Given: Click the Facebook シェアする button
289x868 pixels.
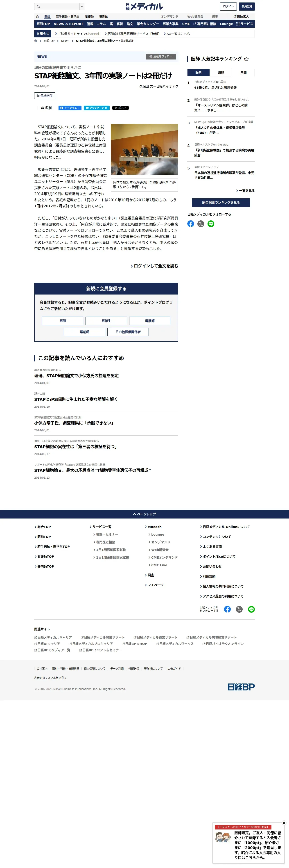Looking at the screenshot, I should coord(70,108).
